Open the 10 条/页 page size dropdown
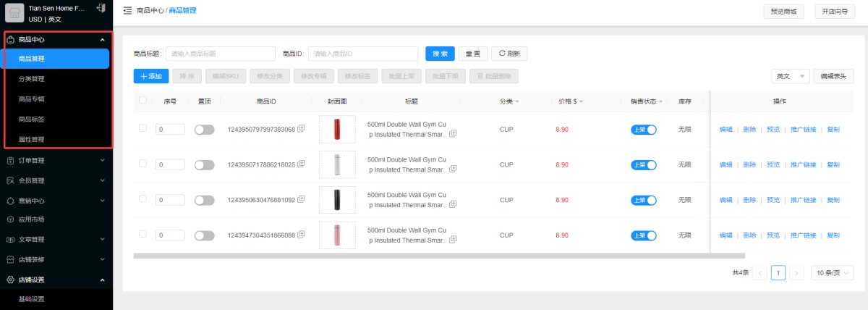 (832, 273)
